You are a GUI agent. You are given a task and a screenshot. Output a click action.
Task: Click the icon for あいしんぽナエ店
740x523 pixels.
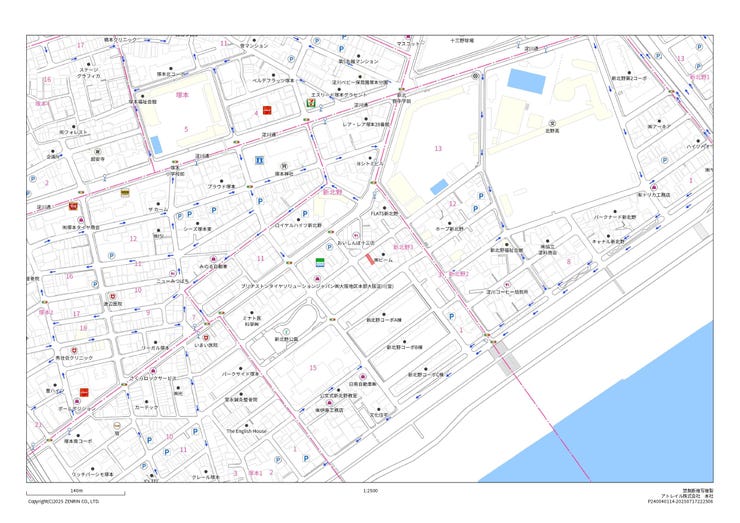(356, 235)
